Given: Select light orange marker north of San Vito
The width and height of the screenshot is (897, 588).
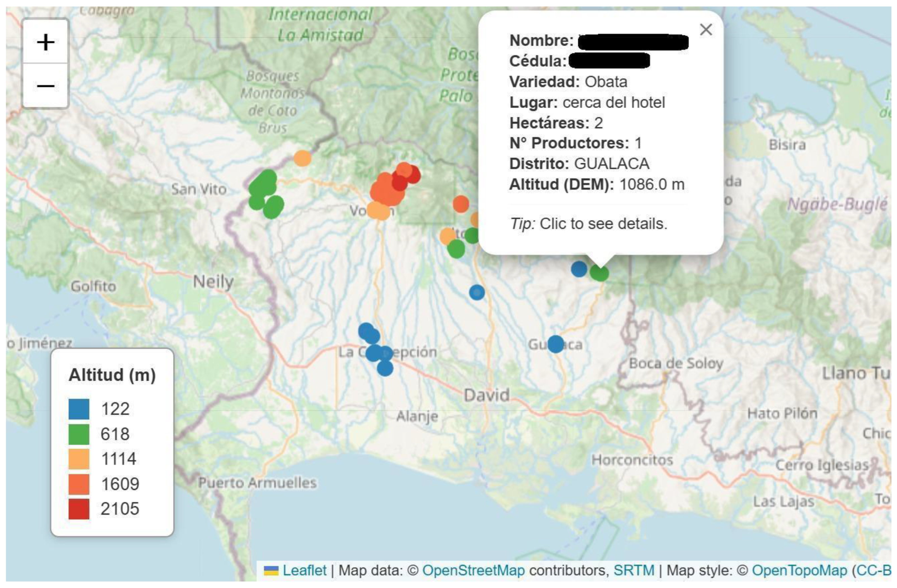Looking at the screenshot, I should point(302,158).
